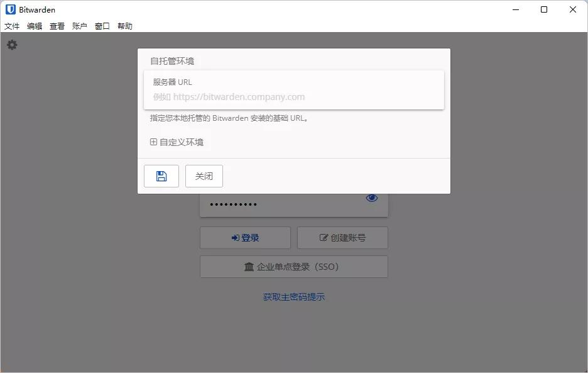Open the 获取主密码提示 link
Image resolution: width=588 pixels, height=373 pixels.
pyautogui.click(x=293, y=296)
